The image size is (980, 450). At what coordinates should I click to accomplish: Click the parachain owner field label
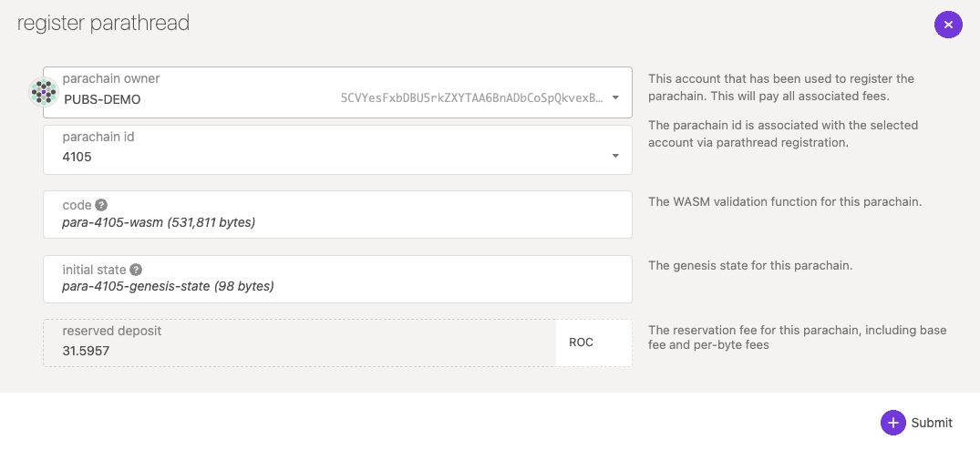click(x=111, y=79)
